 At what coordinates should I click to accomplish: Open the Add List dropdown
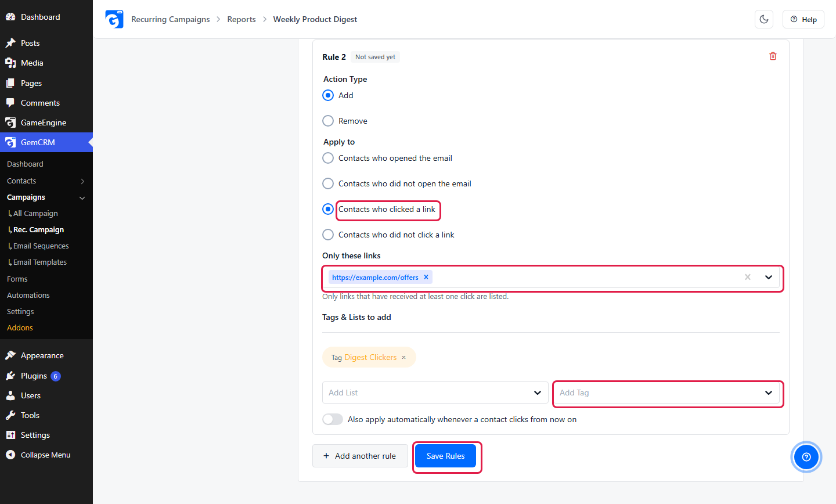click(x=435, y=393)
